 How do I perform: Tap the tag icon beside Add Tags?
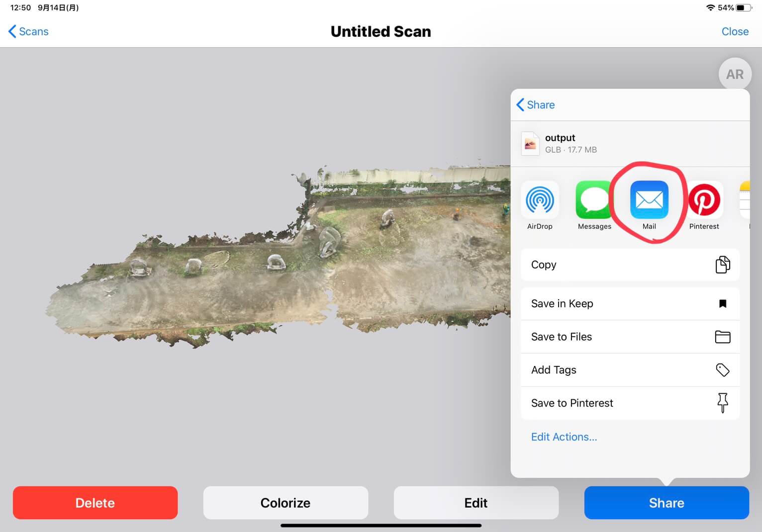(723, 370)
